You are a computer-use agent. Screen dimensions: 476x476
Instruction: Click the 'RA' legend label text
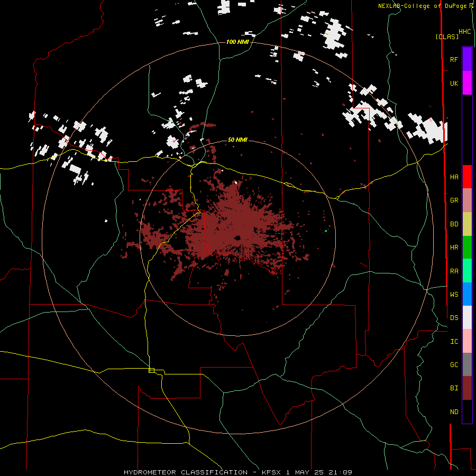click(454, 271)
